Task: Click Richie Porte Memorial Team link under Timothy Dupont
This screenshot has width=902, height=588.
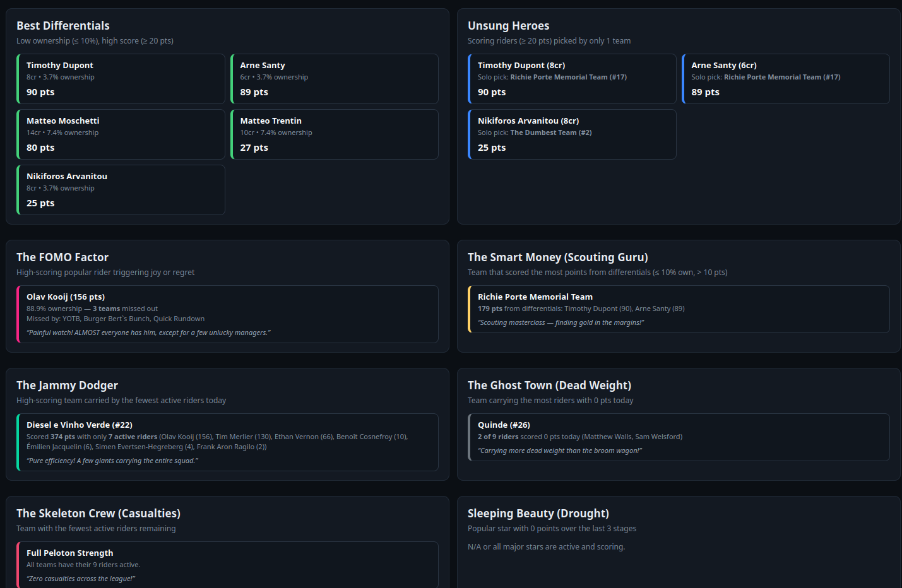Action: 568,77
